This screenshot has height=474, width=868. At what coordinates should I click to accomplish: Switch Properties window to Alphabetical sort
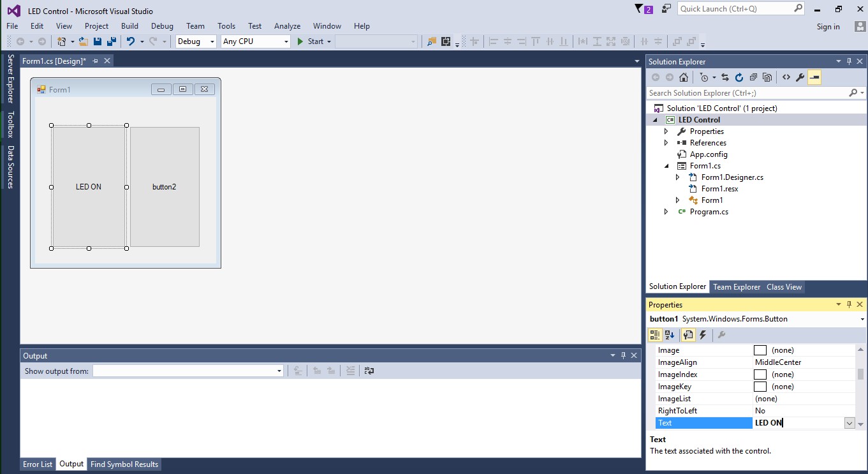[670, 335]
